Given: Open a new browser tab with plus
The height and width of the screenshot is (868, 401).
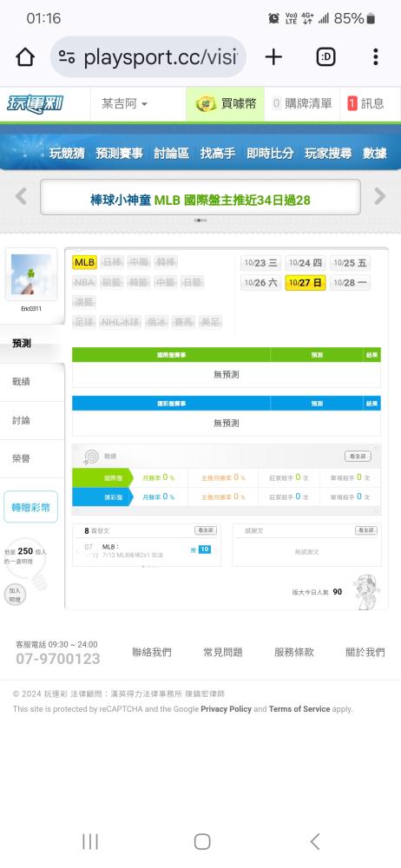Looking at the screenshot, I should point(273,57).
